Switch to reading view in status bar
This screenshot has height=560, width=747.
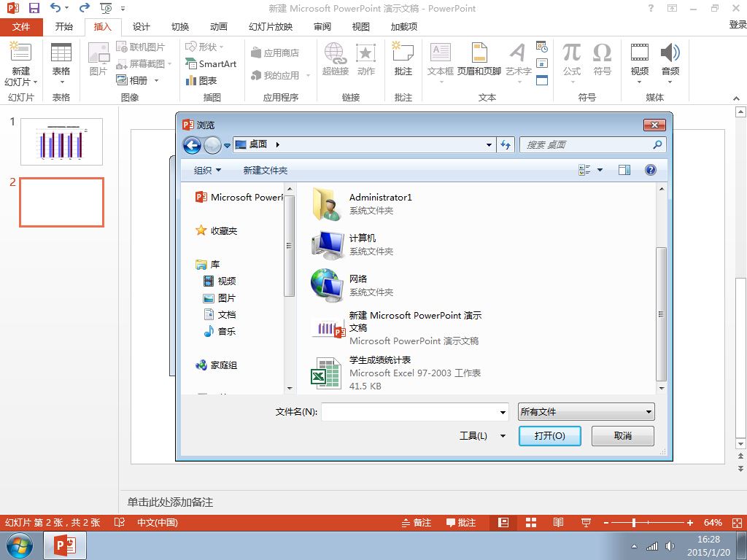[558, 522]
